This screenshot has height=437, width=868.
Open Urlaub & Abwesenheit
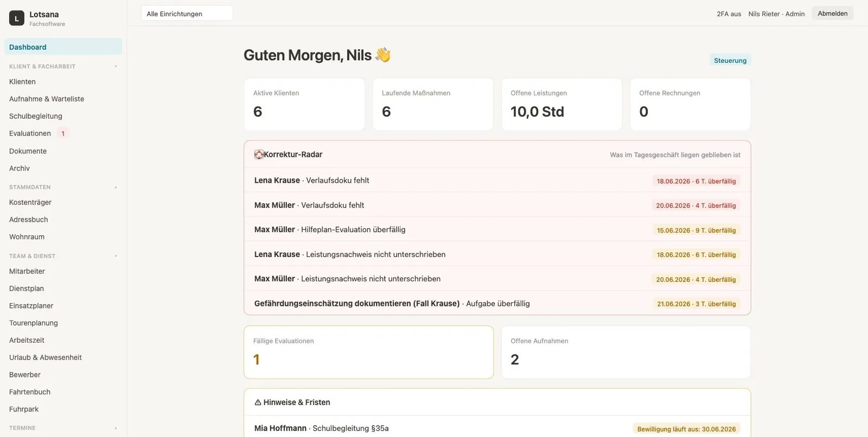pos(63,357)
